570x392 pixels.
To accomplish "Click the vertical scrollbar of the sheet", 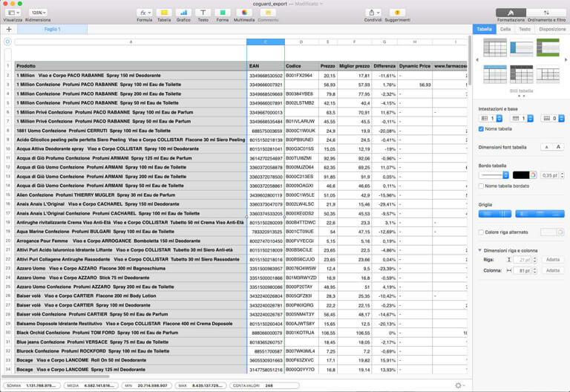I will pos(470,60).
